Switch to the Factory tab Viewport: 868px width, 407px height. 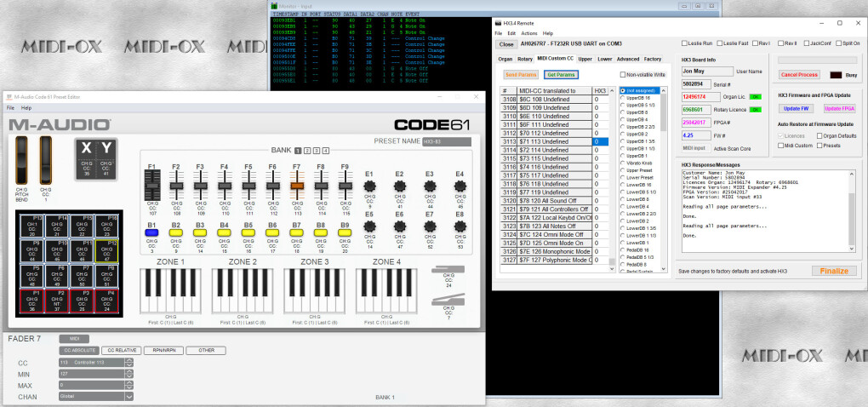(x=653, y=59)
